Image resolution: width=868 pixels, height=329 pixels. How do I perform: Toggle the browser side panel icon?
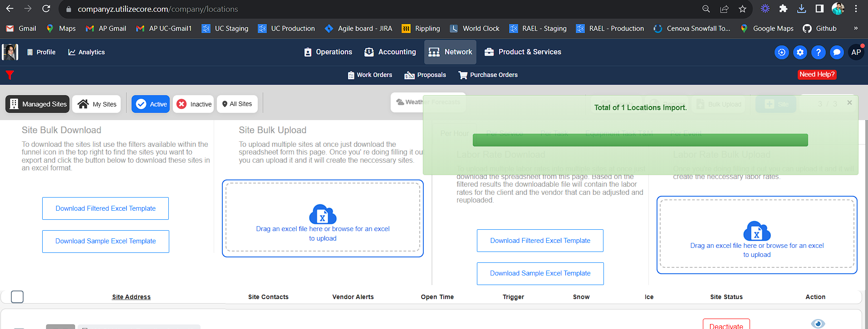[819, 9]
